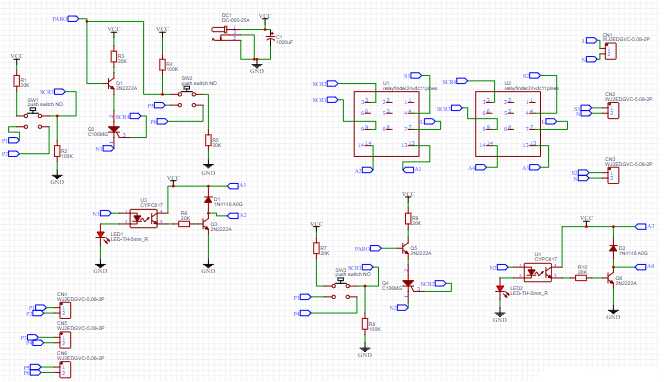Select resistor R8 symbol above bottom GND
This screenshot has width=666, height=382.
pyautogui.click(x=365, y=324)
